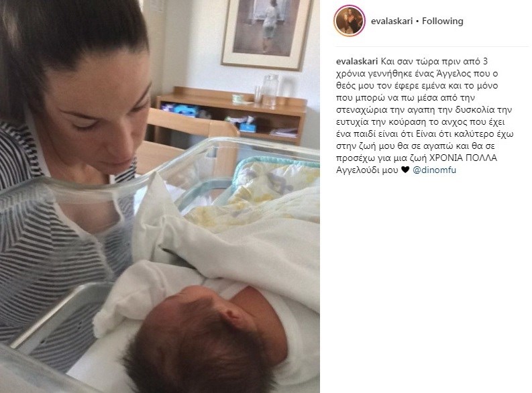The height and width of the screenshot is (393, 532).
Task: Click the empty white area below the caption
Action: coord(426,282)
